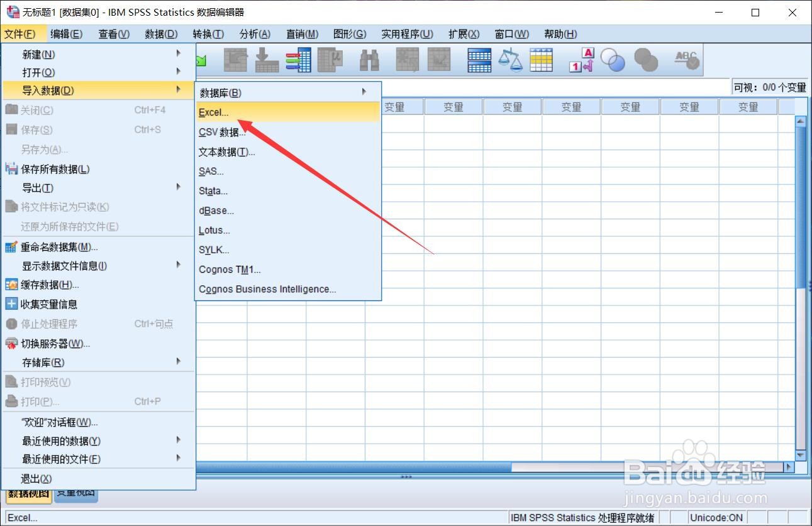Choose SYLK... import option

288,249
